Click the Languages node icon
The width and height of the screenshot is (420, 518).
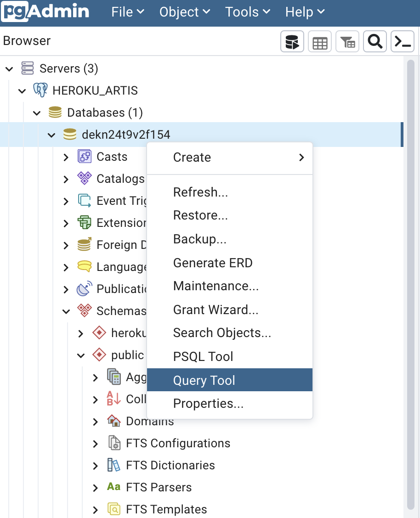point(85,267)
